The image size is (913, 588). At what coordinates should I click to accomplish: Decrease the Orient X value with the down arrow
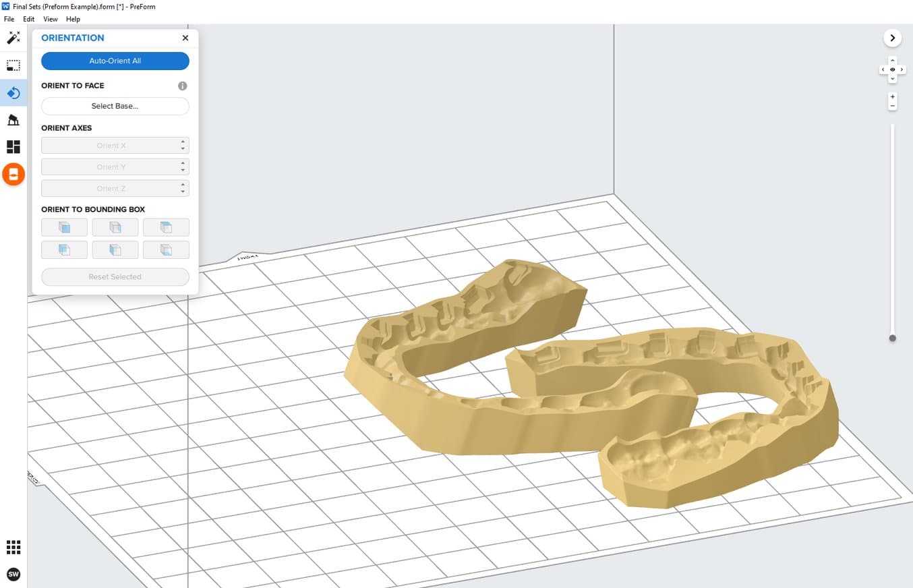click(183, 149)
